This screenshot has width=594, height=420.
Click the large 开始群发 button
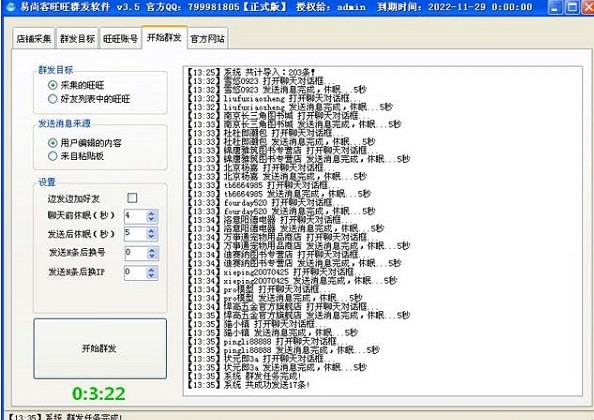(x=100, y=348)
